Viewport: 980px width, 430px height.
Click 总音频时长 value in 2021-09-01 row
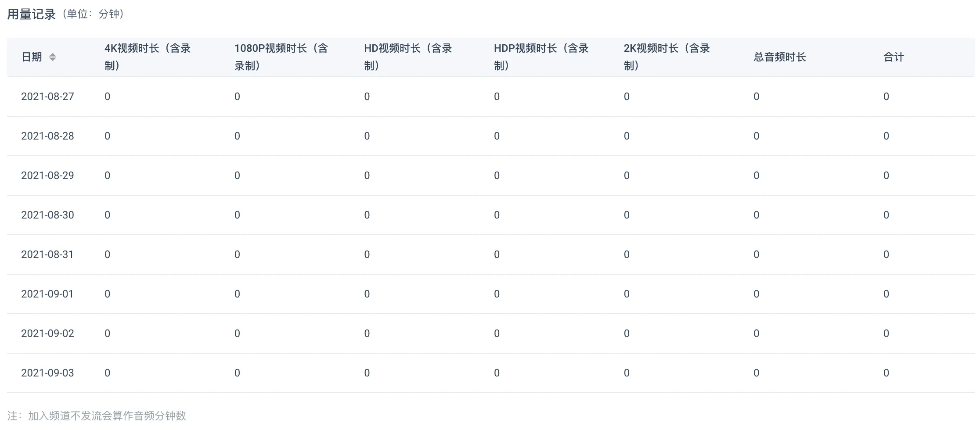coord(756,294)
